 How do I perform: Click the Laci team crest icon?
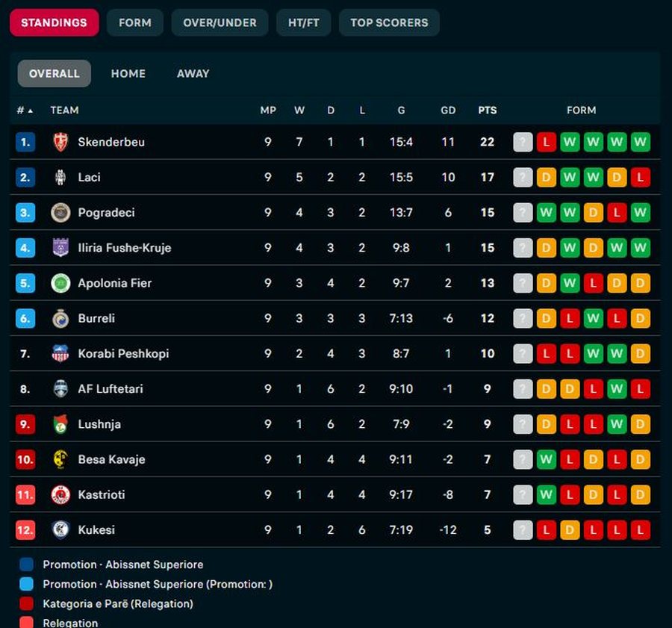click(60, 177)
